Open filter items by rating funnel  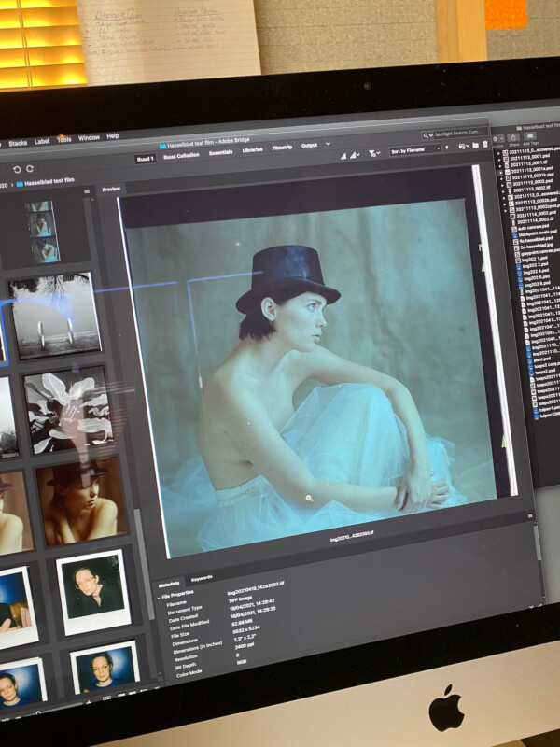click(x=374, y=154)
